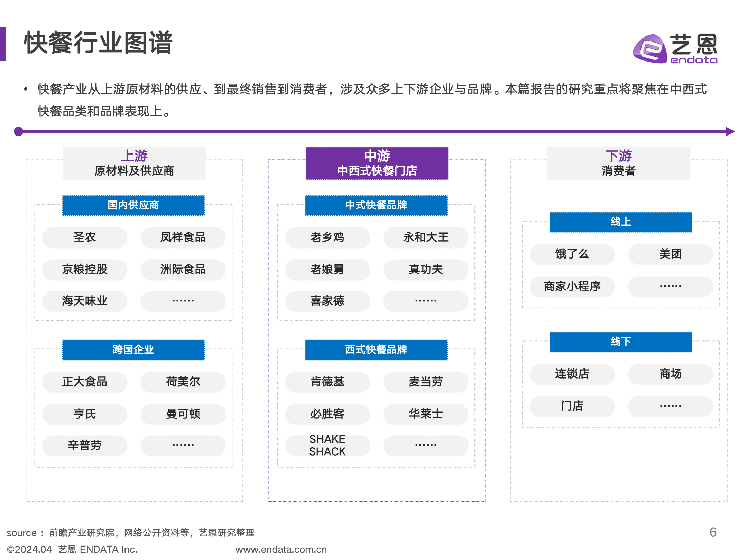Image resolution: width=747 pixels, height=560 pixels.
Task: Select the 中游 中西式快餐门店 purple header
Action: [x=377, y=164]
